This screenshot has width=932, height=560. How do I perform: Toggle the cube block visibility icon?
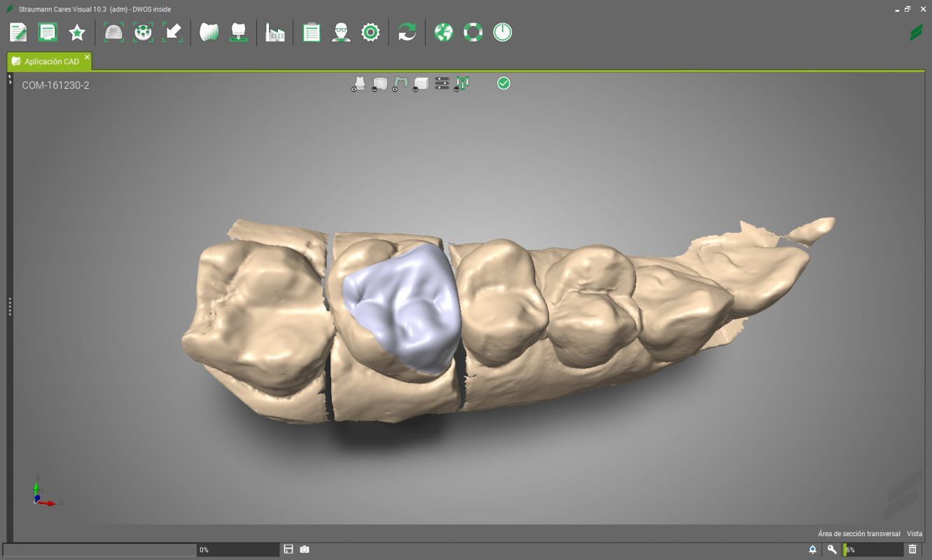pos(421,84)
